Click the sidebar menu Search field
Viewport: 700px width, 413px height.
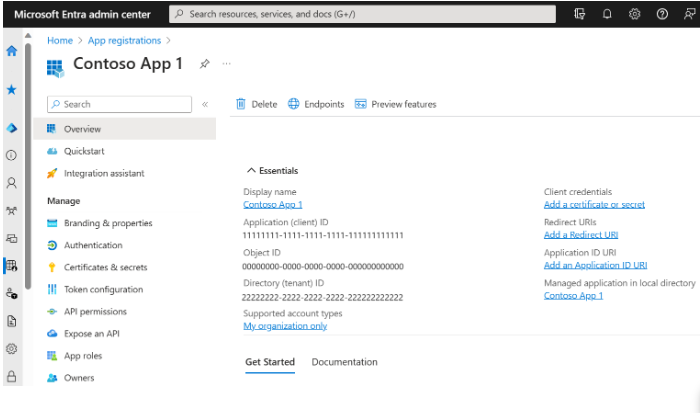pos(119,104)
